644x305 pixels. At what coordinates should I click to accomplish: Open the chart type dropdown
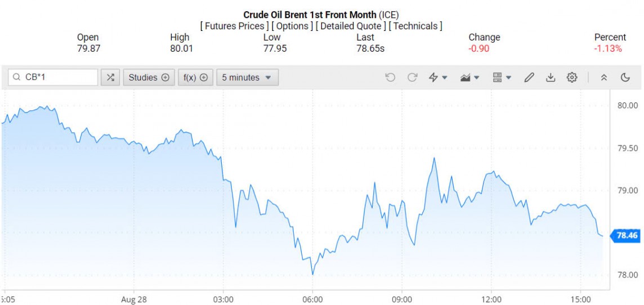pyautogui.click(x=469, y=78)
